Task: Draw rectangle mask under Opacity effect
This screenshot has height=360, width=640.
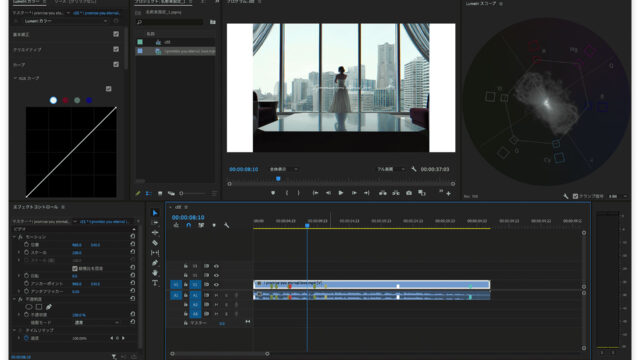Action: point(39,307)
